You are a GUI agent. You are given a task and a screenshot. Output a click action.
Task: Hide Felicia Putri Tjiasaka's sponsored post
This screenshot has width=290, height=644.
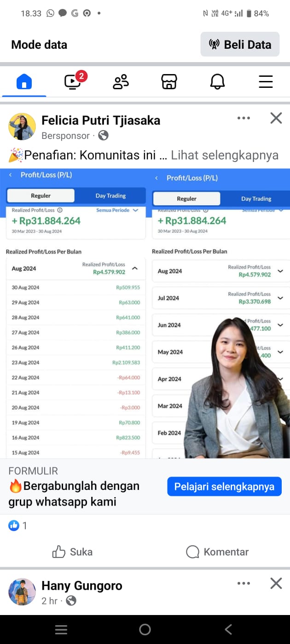coord(276,118)
